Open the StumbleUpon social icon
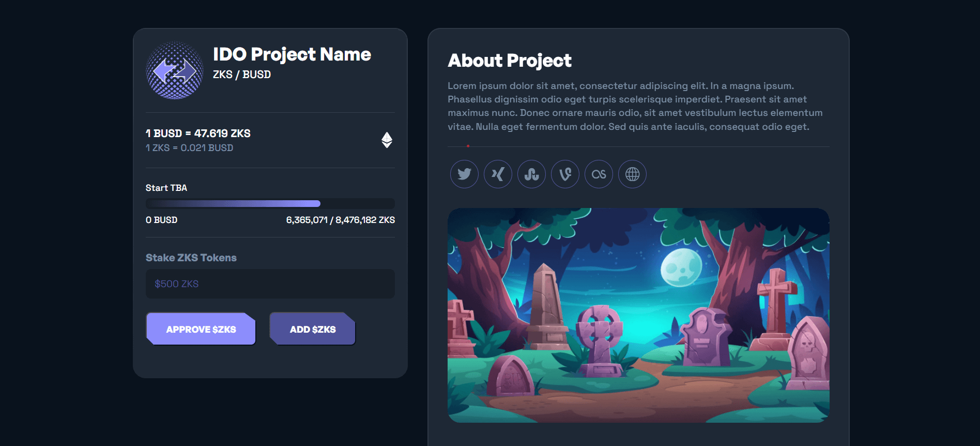This screenshot has height=446, width=980. (x=531, y=174)
